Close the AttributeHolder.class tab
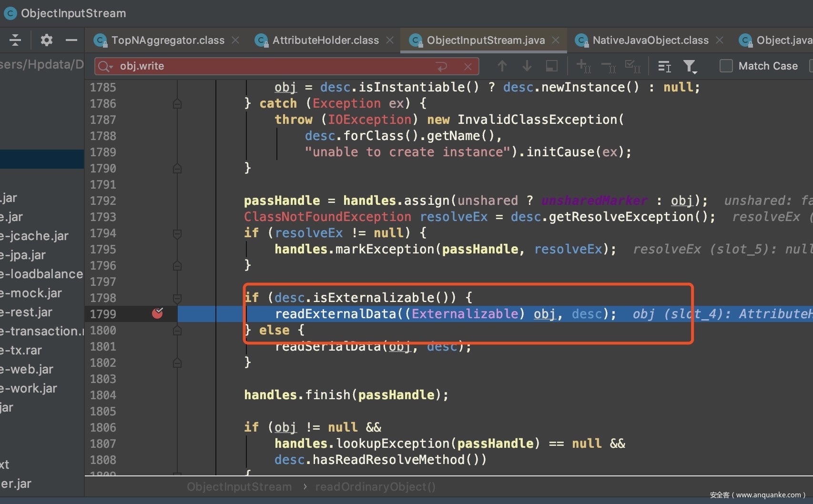 390,40
